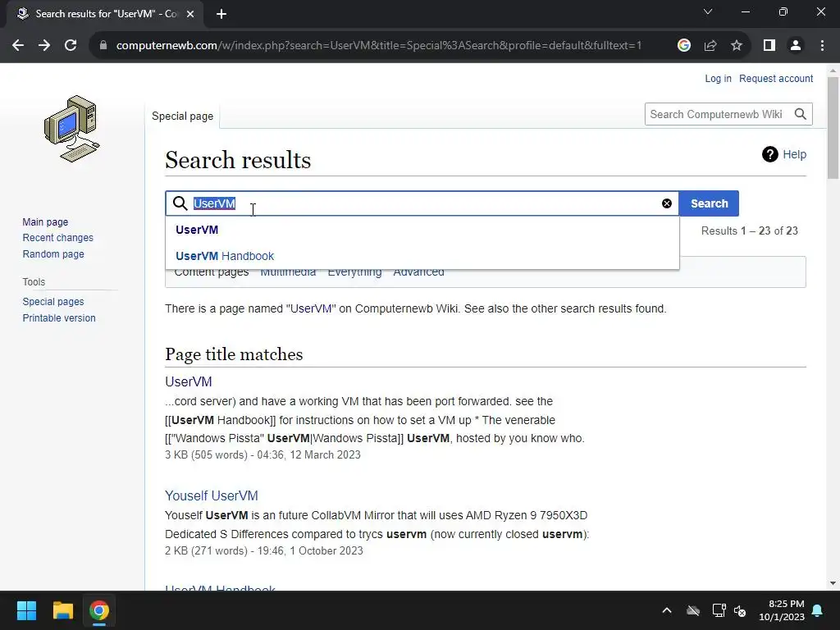The height and width of the screenshot is (630, 840).
Task: Toggle Chrome side panel icon
Action: click(769, 46)
